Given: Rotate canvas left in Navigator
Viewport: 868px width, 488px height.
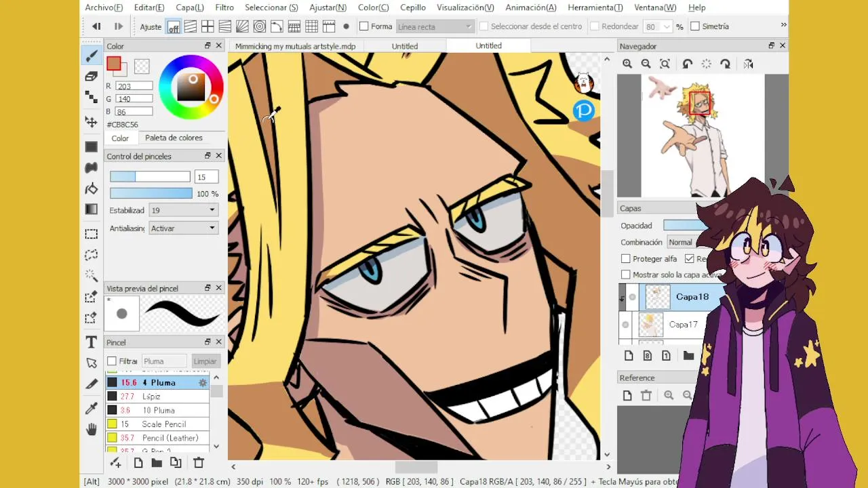Looking at the screenshot, I should pyautogui.click(x=687, y=64).
